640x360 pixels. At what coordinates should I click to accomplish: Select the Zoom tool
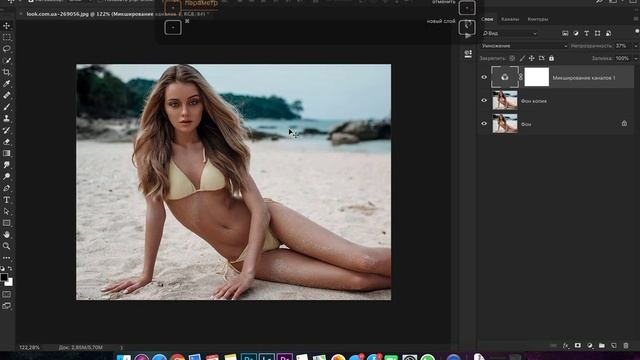click(x=7, y=246)
